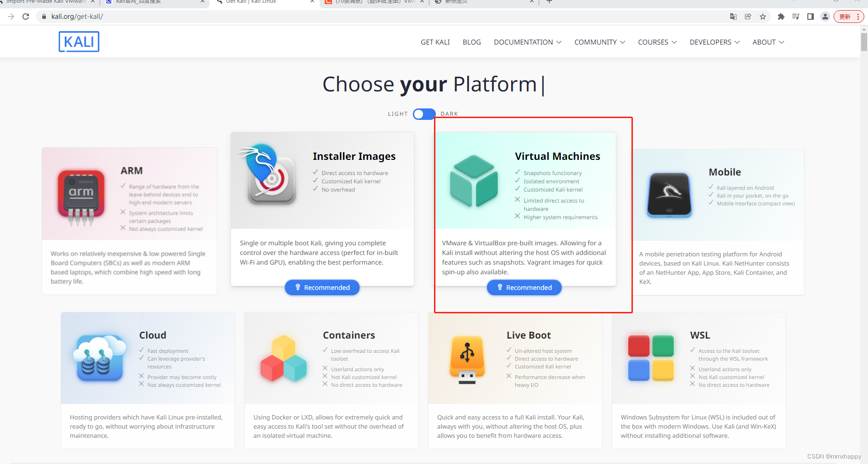This screenshot has height=464, width=868.
Task: Go forward with browser arrow icon
Action: [11, 17]
